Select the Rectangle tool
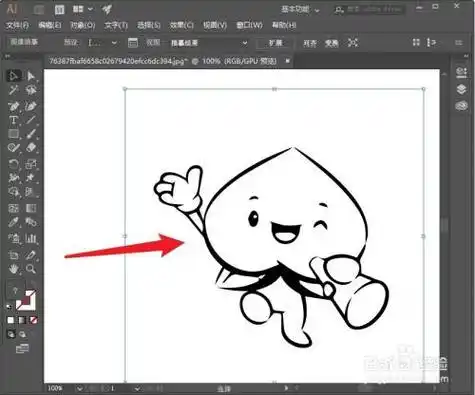The image size is (475, 395). pos(13,134)
